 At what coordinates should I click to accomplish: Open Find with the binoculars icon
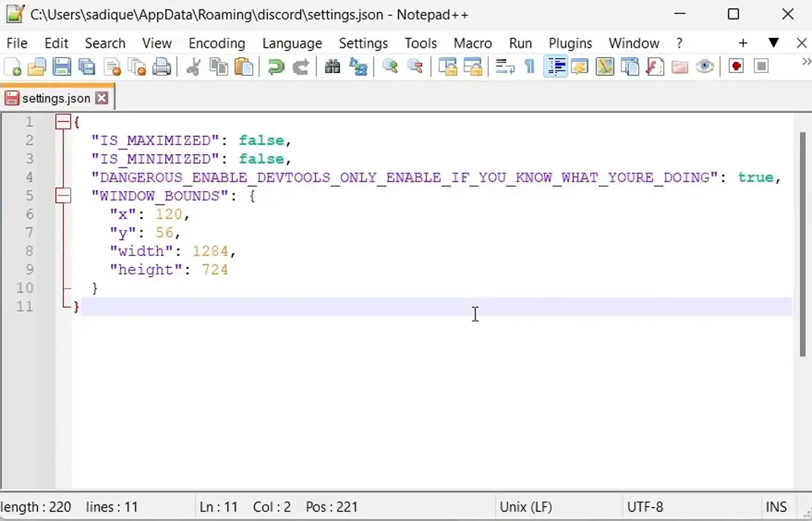pyautogui.click(x=333, y=67)
